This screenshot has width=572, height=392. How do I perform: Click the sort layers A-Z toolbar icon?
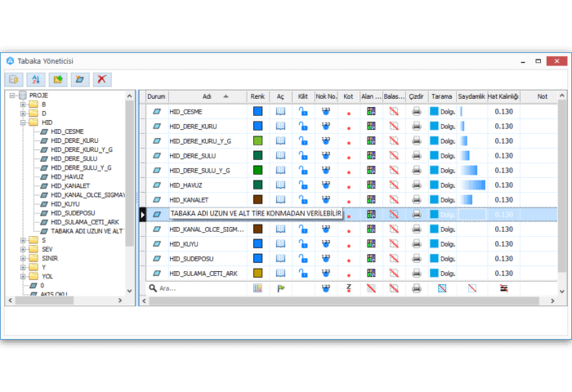tap(36, 79)
